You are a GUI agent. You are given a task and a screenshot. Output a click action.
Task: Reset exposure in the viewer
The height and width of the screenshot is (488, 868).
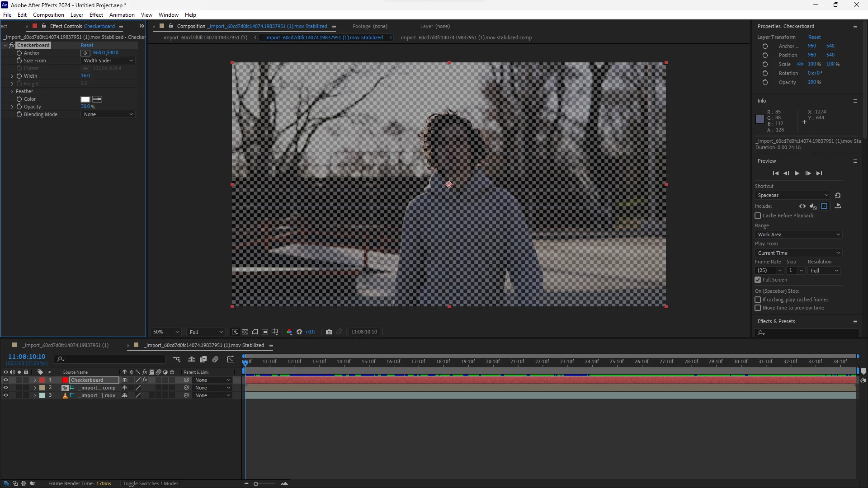[x=299, y=332]
